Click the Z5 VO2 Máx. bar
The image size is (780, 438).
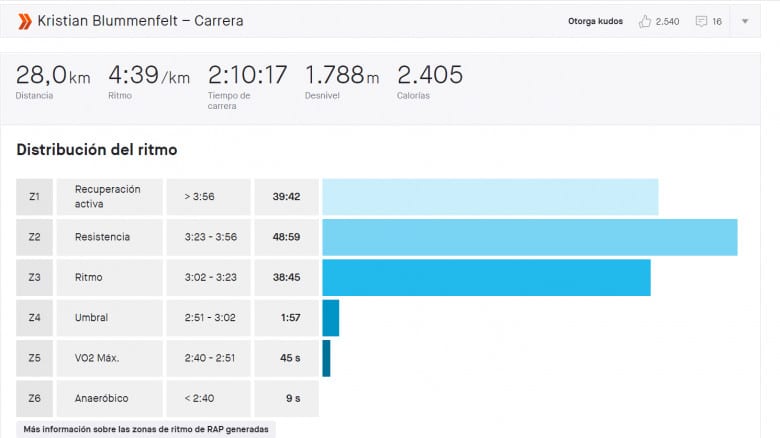[326, 358]
